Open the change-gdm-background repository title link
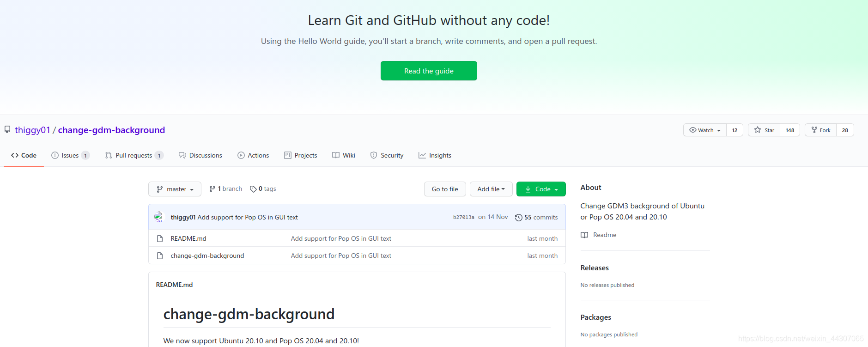 (x=111, y=130)
